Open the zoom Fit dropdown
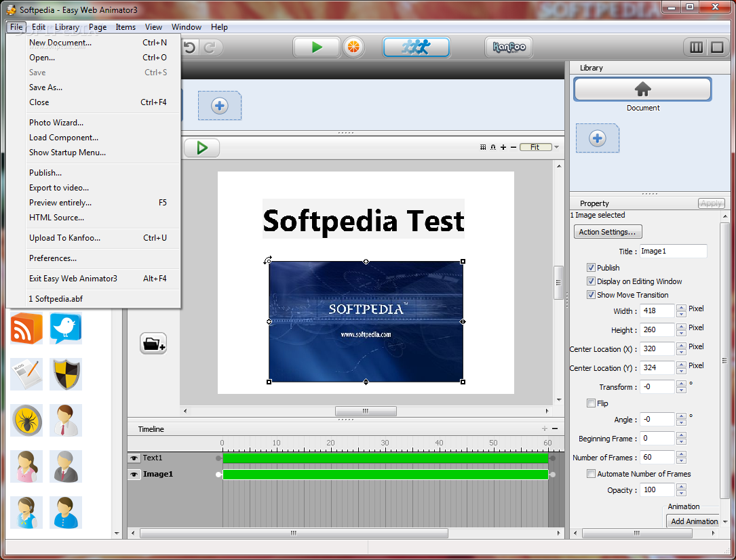Image resolution: width=736 pixels, height=560 pixels. (x=557, y=147)
